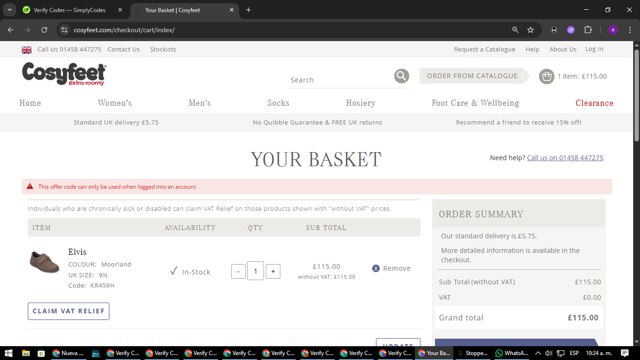The width and height of the screenshot is (640, 360).
Task: Open the Extensions puzzle icon
Action: click(588, 30)
